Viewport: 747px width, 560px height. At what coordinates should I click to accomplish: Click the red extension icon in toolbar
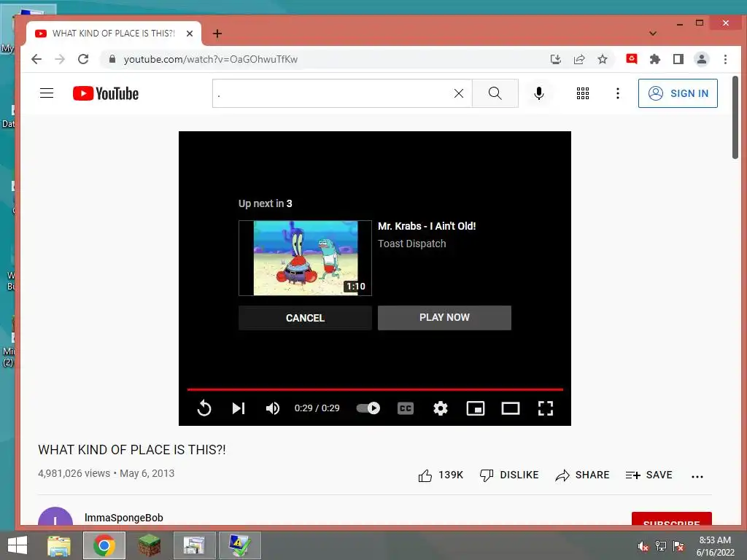632,59
